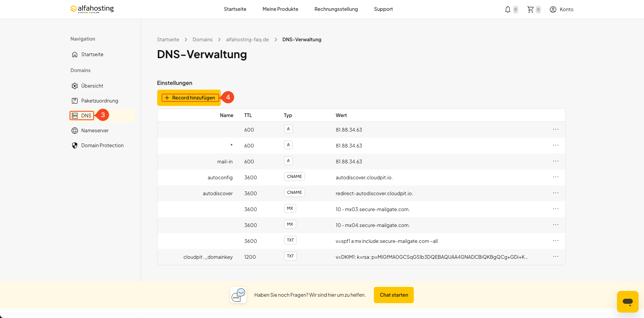Open options menu for autodiscover CNAME record
Viewport: 644px width, 318px height.
point(556,193)
